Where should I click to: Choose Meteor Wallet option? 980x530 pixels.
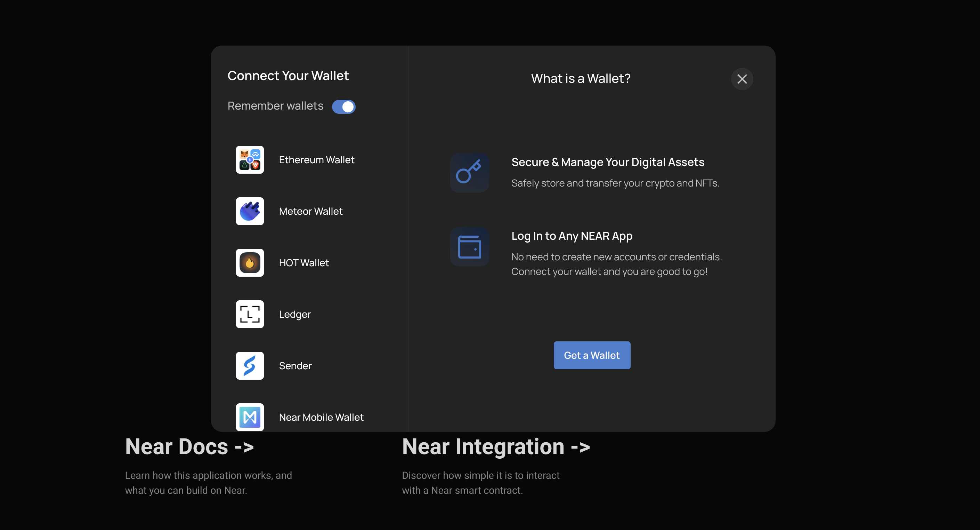[310, 211]
